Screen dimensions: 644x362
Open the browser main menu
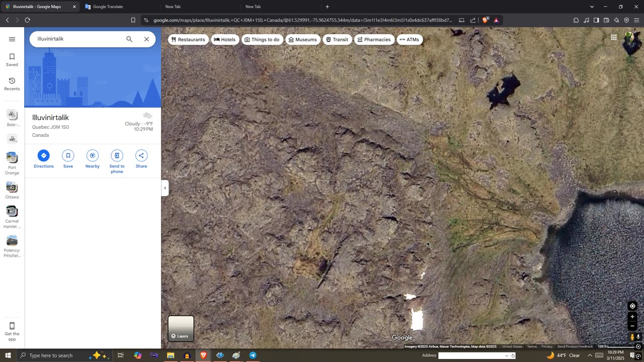point(636,20)
